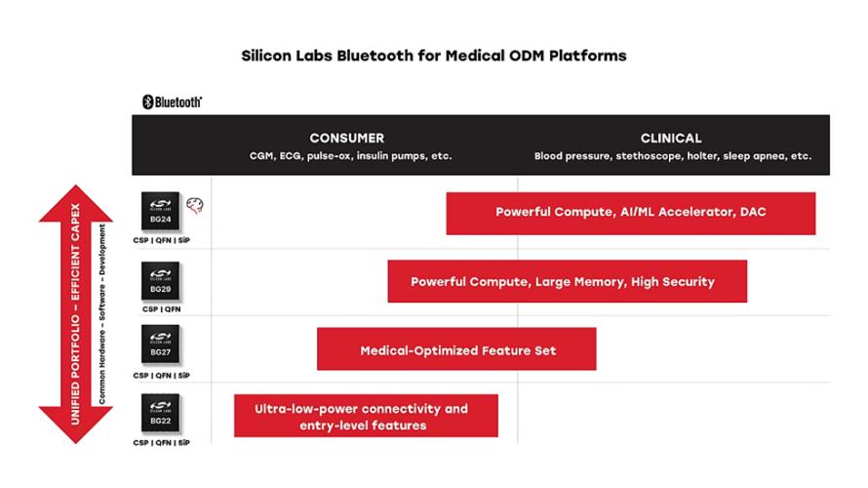Click the Medical-Optimized Feature Set bar
868x488 pixels.
456,349
